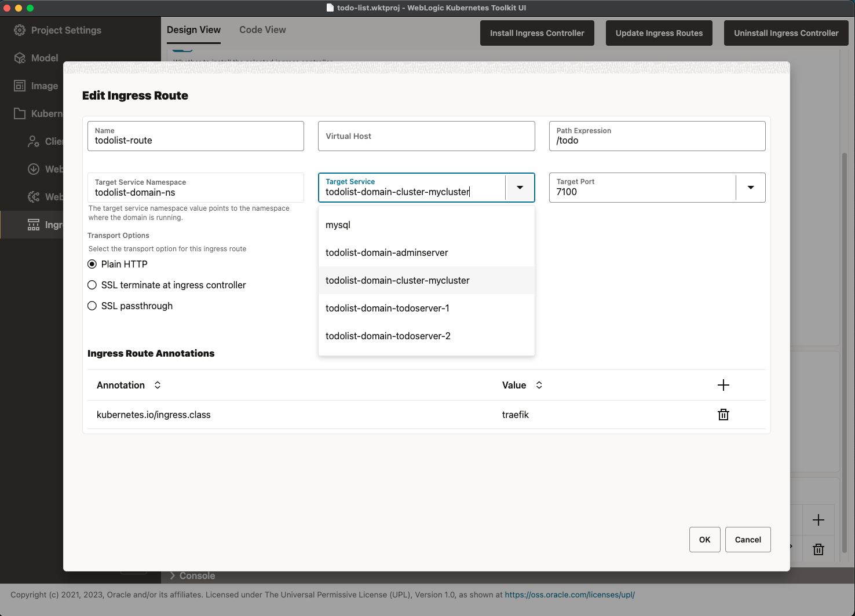Switch to the Code View tab
This screenshot has height=616, width=855.
(262, 30)
